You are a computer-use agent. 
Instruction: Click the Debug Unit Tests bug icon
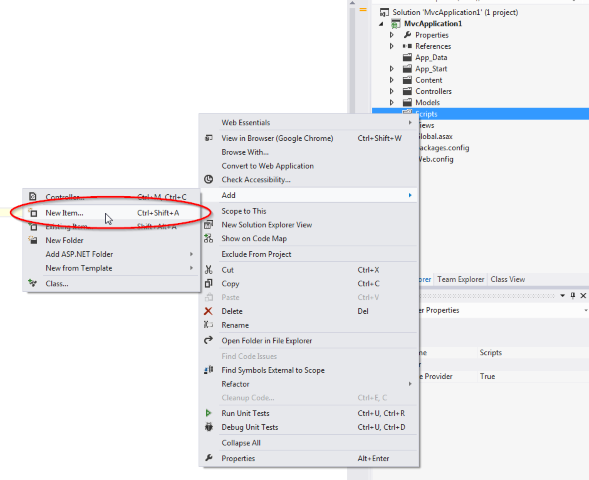point(209,427)
